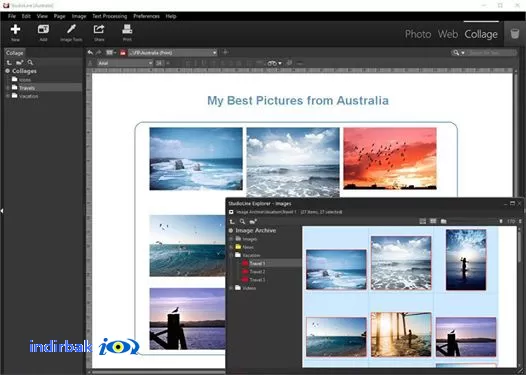Switch Explorer to the first list view icon
526x375 pixels.
pos(423,221)
